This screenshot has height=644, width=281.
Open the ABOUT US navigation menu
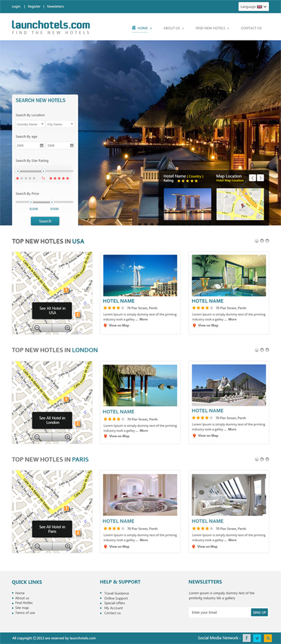(x=173, y=28)
